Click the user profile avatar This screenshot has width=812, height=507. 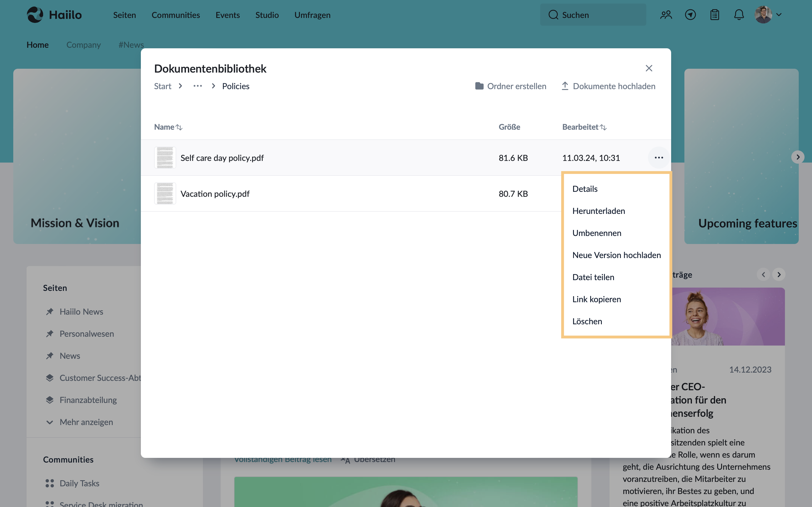click(763, 15)
